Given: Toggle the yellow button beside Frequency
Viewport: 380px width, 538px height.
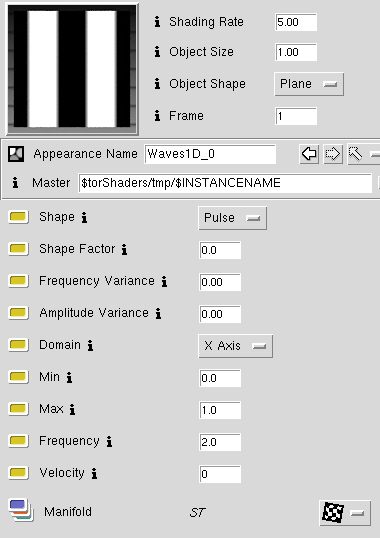Looking at the screenshot, I should point(18,441).
